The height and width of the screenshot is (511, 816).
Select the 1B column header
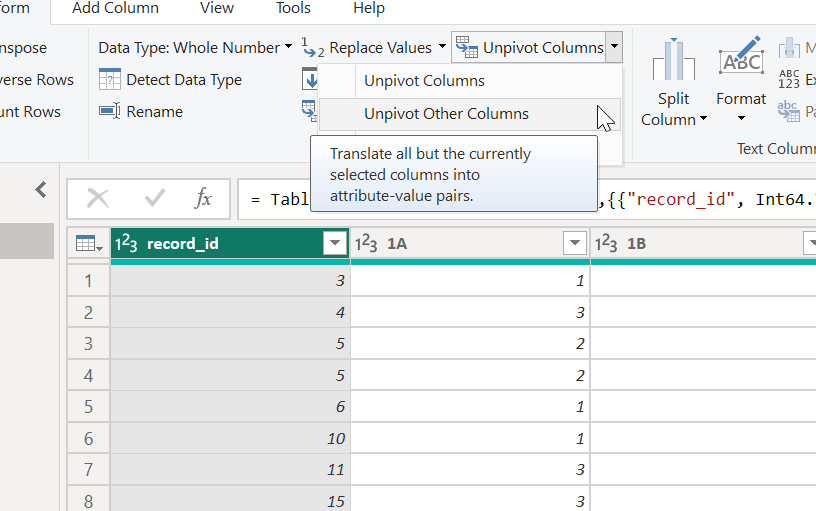(703, 243)
